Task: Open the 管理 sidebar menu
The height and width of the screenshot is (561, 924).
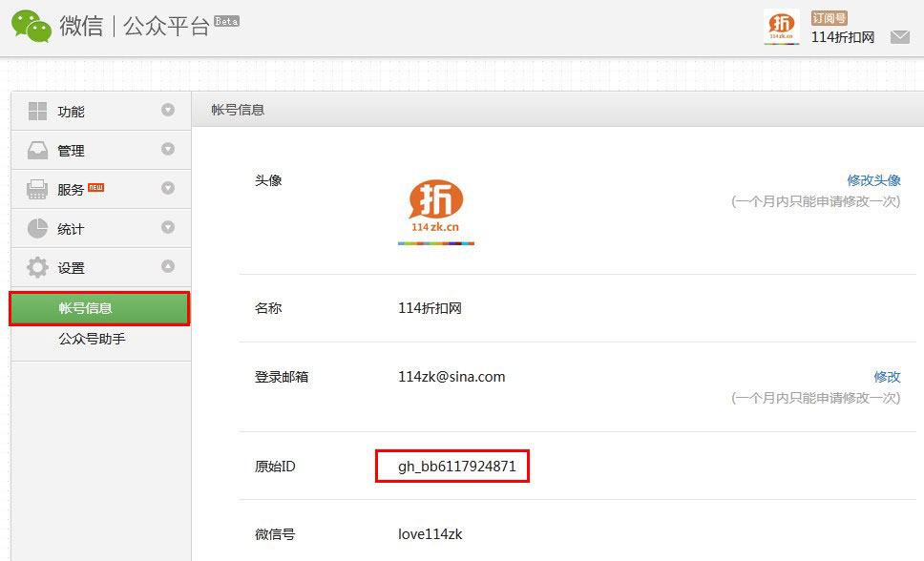Action: pyautogui.click(x=101, y=151)
